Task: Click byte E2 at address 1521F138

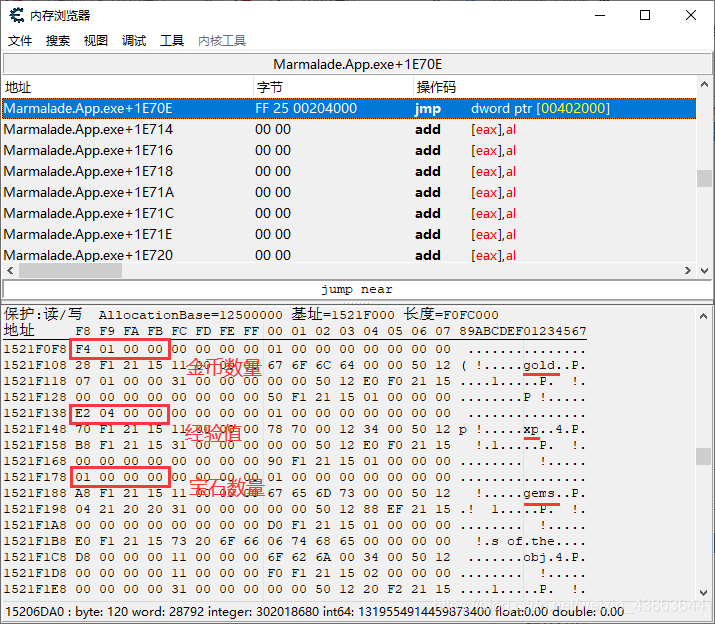Action: pos(83,413)
